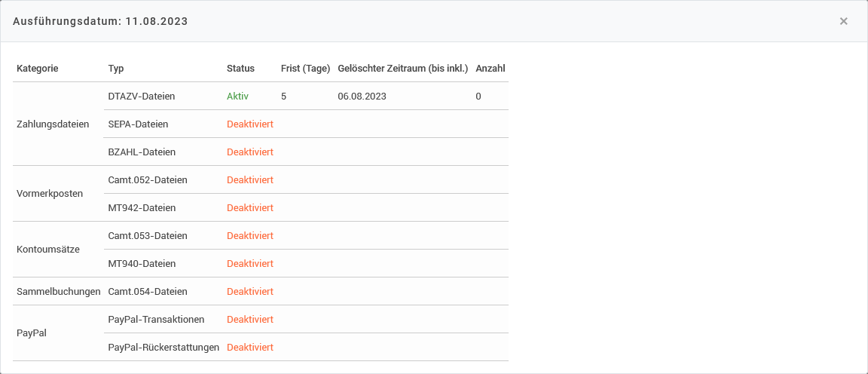
Task: Select the PayPal-Transaktionen entry
Action: pos(156,320)
